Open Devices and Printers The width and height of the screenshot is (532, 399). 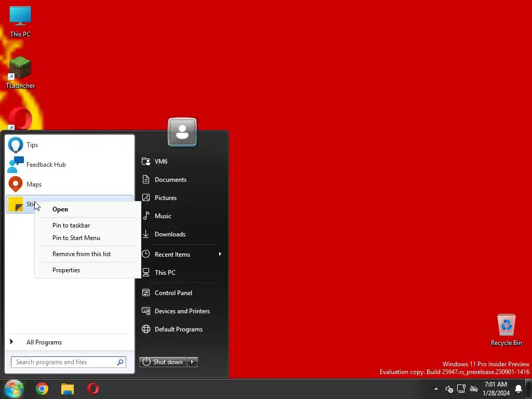click(181, 311)
